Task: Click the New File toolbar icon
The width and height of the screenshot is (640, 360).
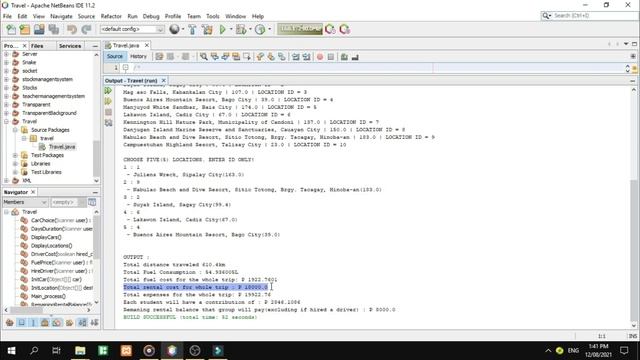Action: point(11,29)
